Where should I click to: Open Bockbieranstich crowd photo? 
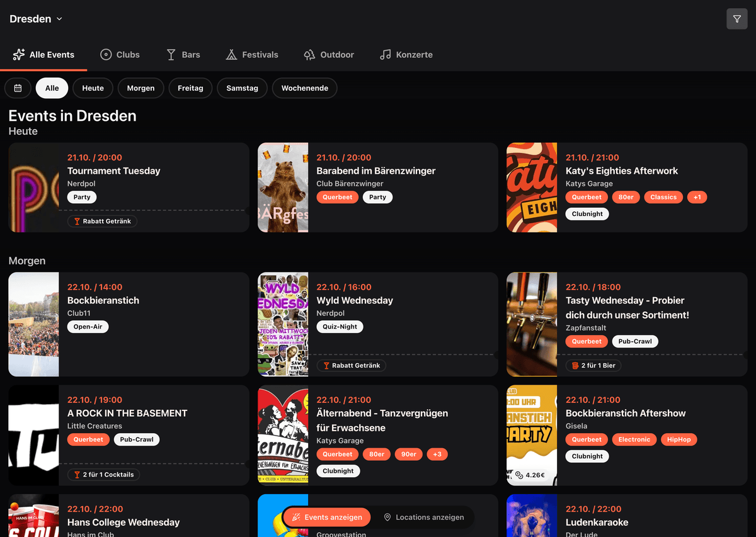tap(33, 324)
